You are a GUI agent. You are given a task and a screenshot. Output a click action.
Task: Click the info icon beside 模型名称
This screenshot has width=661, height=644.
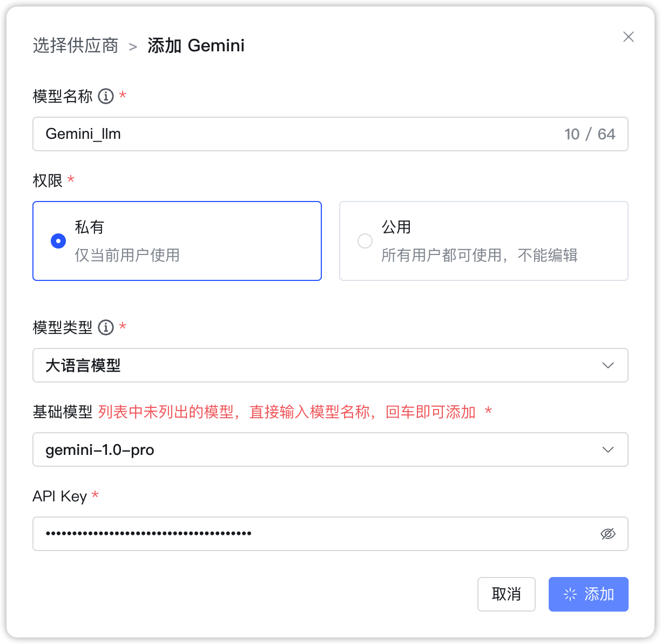pos(106,96)
